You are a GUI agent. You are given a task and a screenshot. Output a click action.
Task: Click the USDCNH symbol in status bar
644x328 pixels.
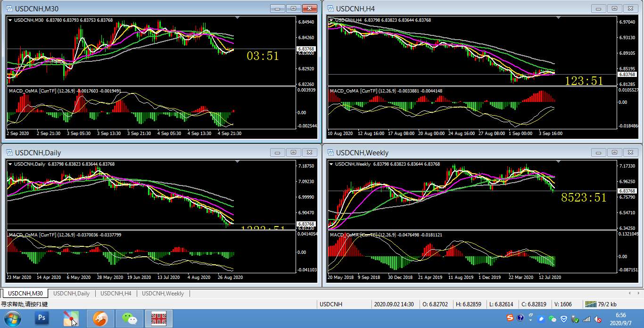[x=331, y=304]
